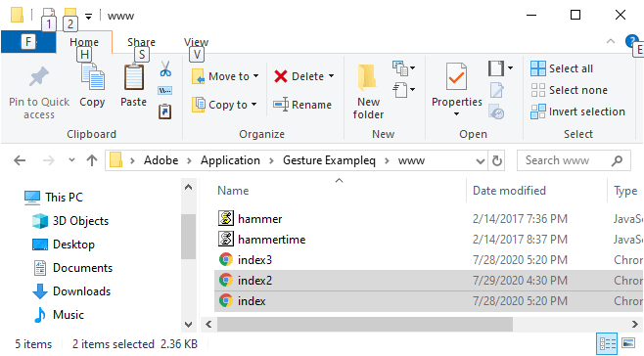644x356 pixels.
Task: Click the Forward navigation arrow
Action: (49, 160)
